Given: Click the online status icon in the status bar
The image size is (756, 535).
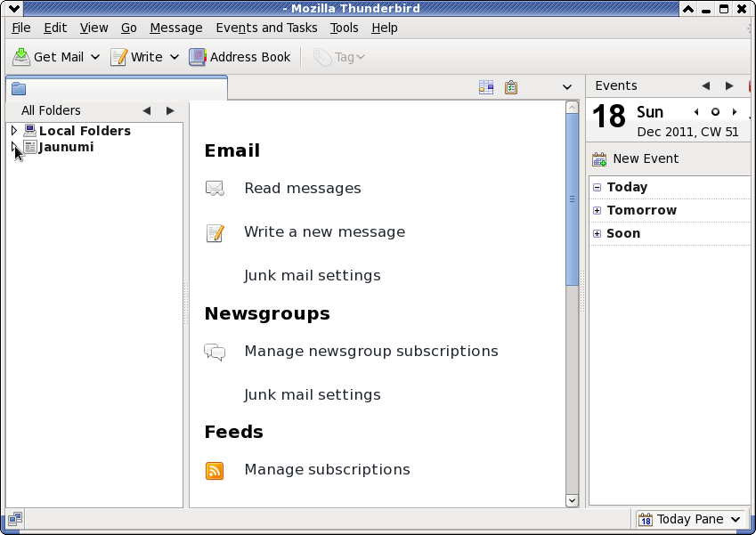Looking at the screenshot, I should [x=15, y=519].
